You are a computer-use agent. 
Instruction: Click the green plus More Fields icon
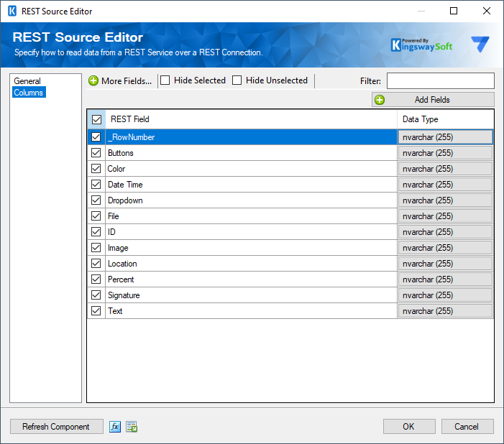point(93,80)
